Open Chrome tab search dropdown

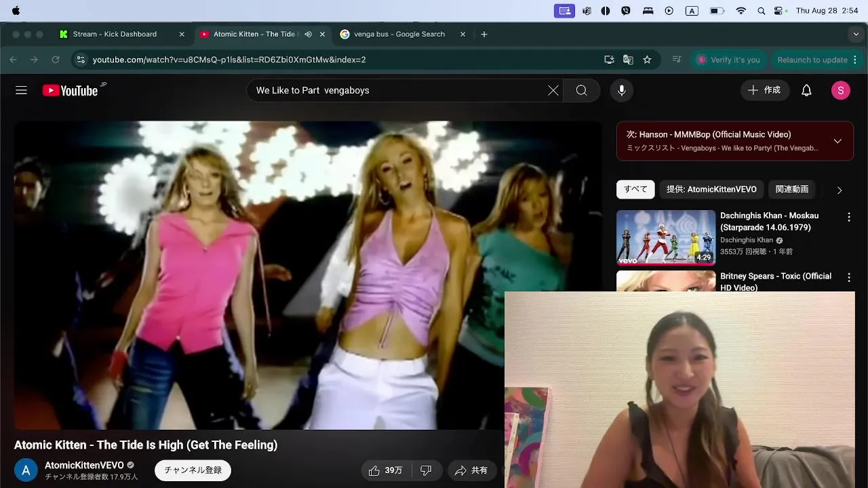856,34
